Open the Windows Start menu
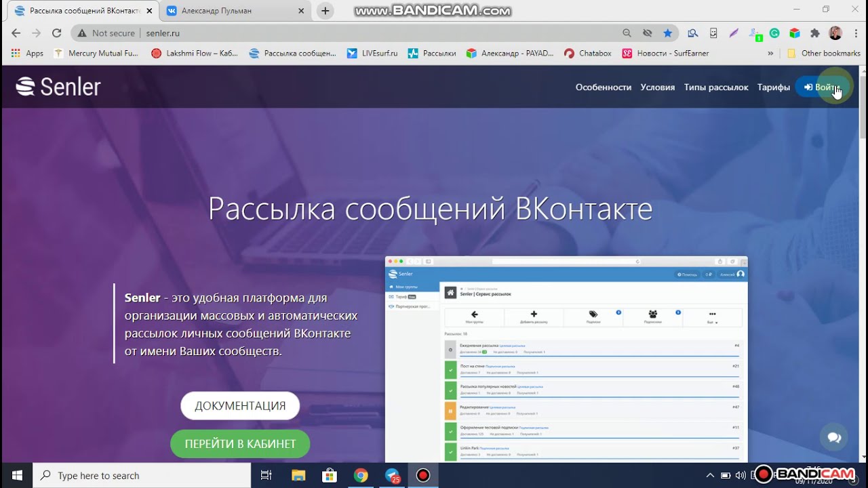The width and height of the screenshot is (868, 488). (16, 475)
